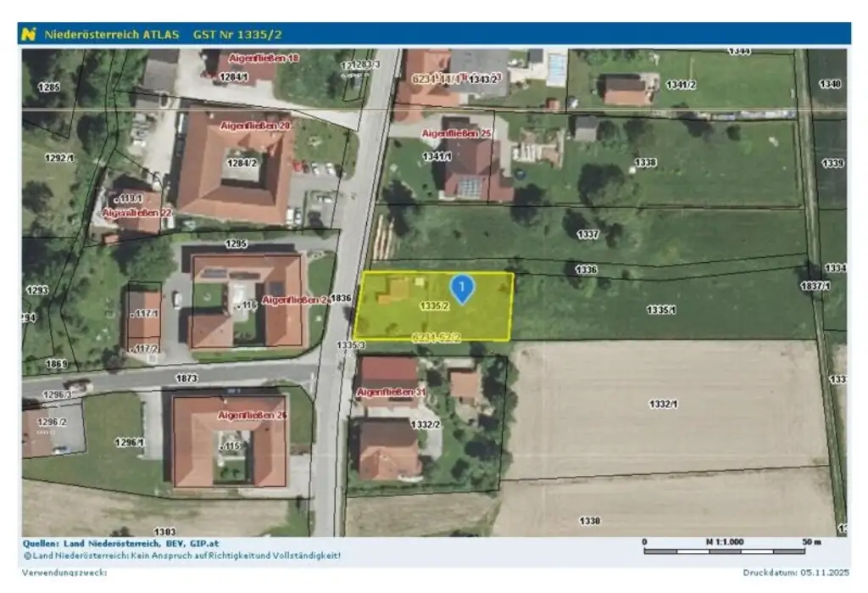Click the road parcel label 1873
This screenshot has width=868, height=593.
pos(186,378)
